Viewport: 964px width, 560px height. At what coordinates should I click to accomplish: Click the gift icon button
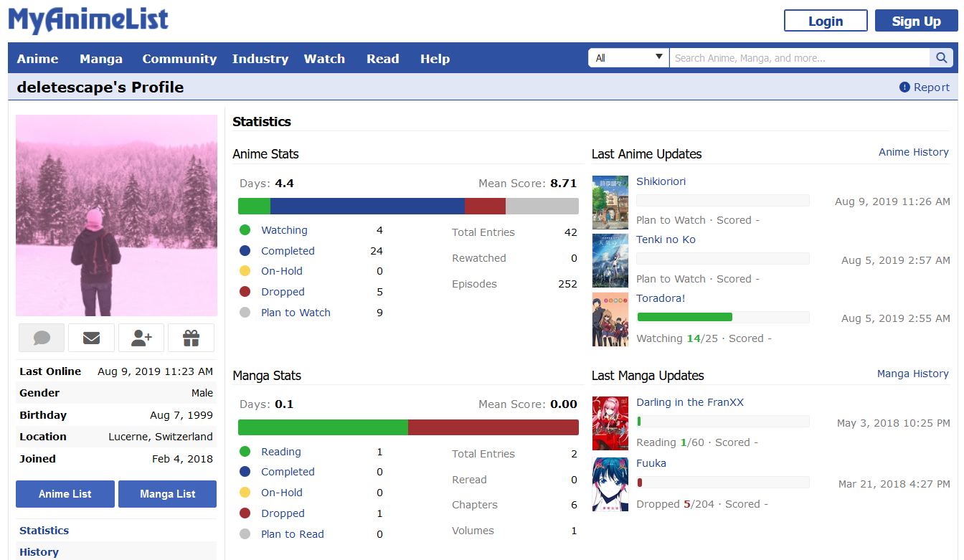pos(191,338)
